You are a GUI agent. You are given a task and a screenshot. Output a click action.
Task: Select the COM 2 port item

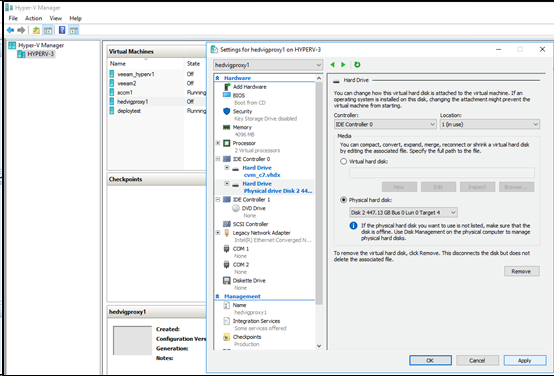(x=241, y=265)
